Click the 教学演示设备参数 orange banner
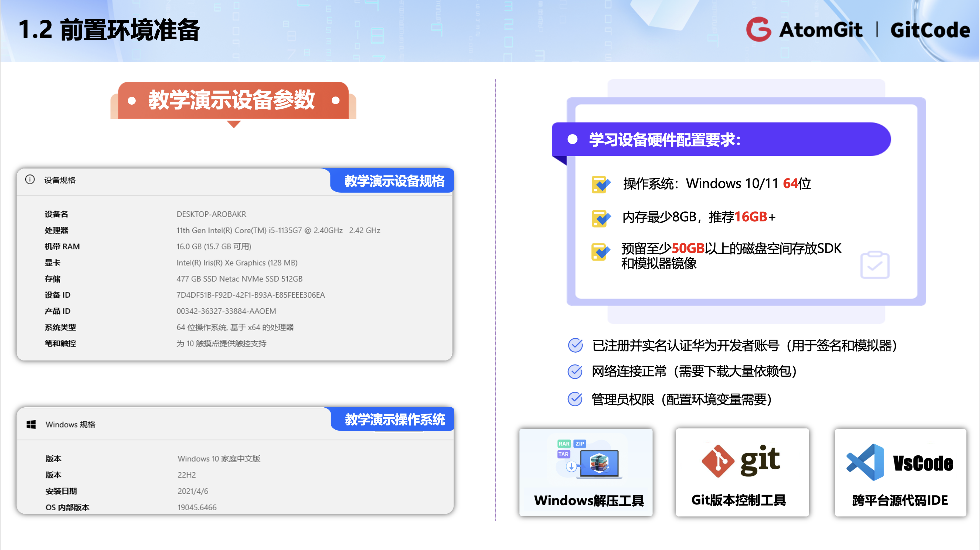This screenshot has height=550, width=980. tap(233, 100)
